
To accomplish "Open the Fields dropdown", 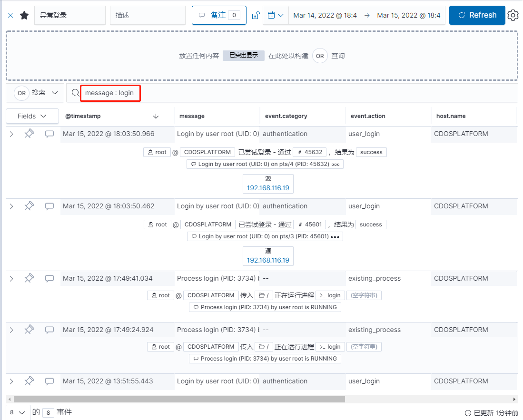I will 32,116.
